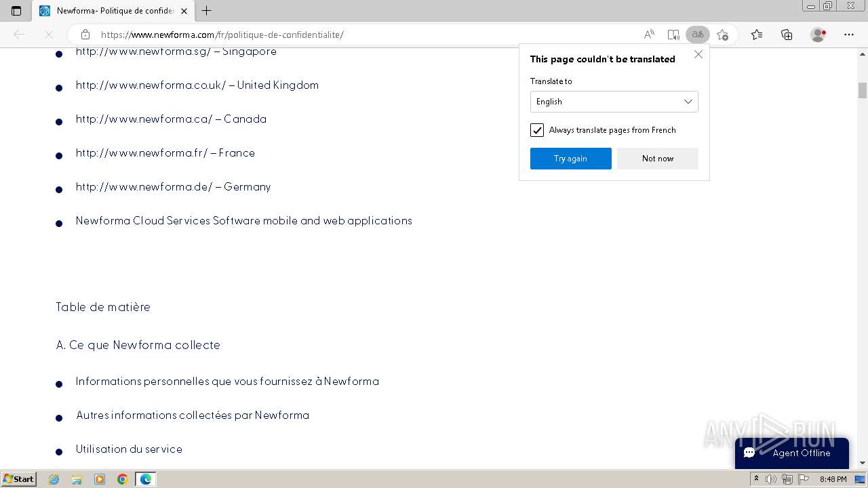Click Informations personnelles que vous fournissez
Image resolution: width=868 pixels, height=488 pixels.
pos(227,382)
